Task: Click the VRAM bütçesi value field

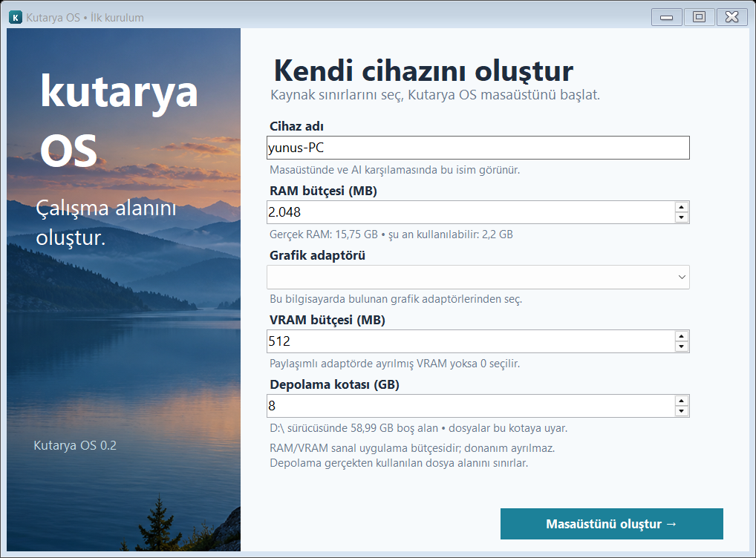Action: tap(471, 341)
